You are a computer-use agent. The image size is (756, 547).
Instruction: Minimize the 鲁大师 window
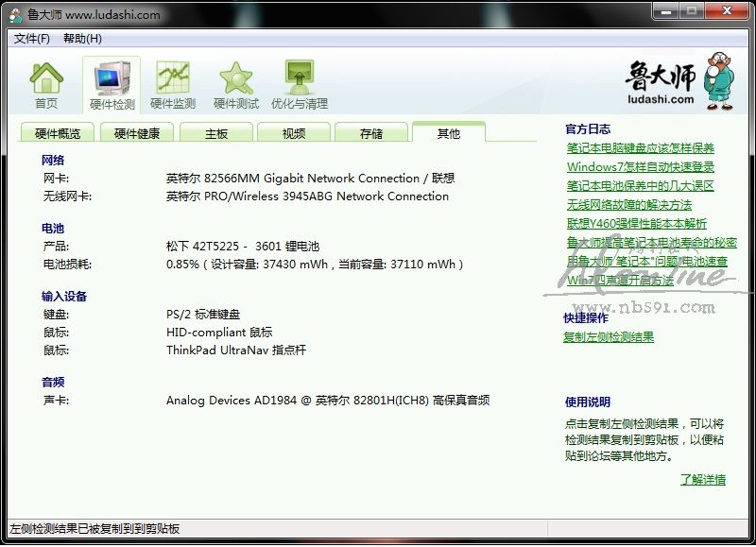click(666, 10)
